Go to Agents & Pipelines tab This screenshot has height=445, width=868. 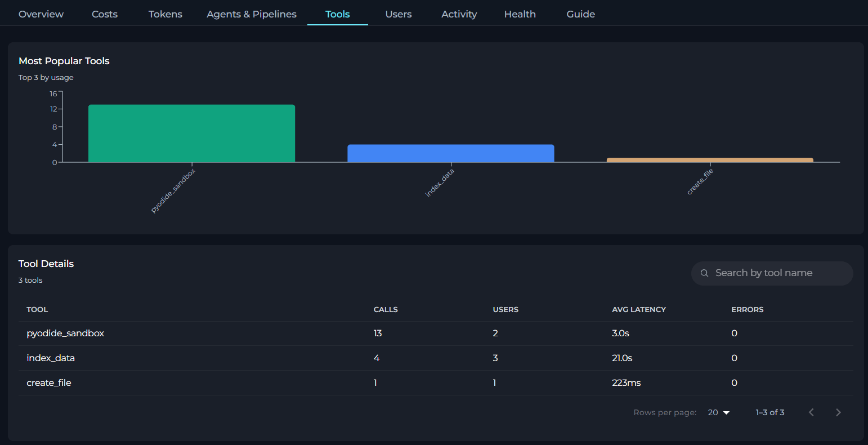click(x=252, y=14)
